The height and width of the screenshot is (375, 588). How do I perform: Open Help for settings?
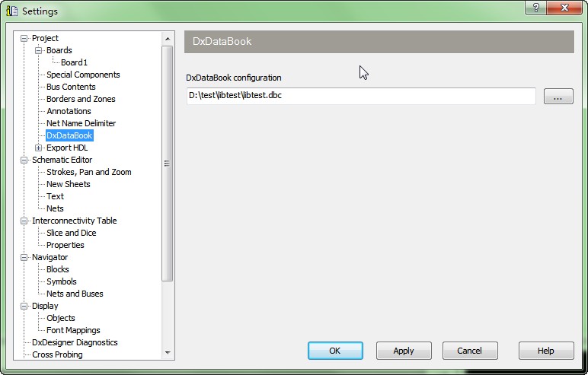tap(546, 351)
